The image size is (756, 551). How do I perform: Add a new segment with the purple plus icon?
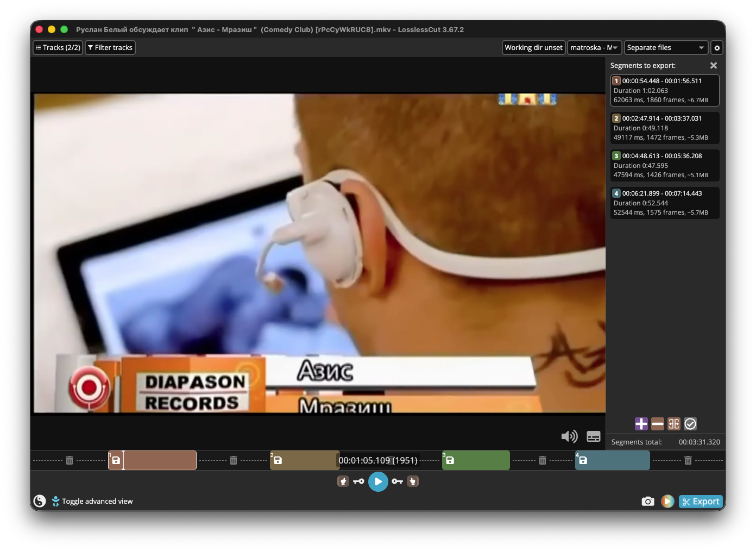click(641, 424)
